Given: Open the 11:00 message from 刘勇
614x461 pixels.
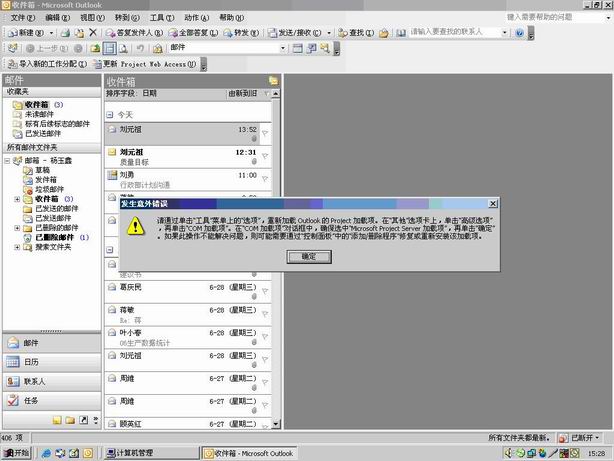Looking at the screenshot, I should coord(188,179).
